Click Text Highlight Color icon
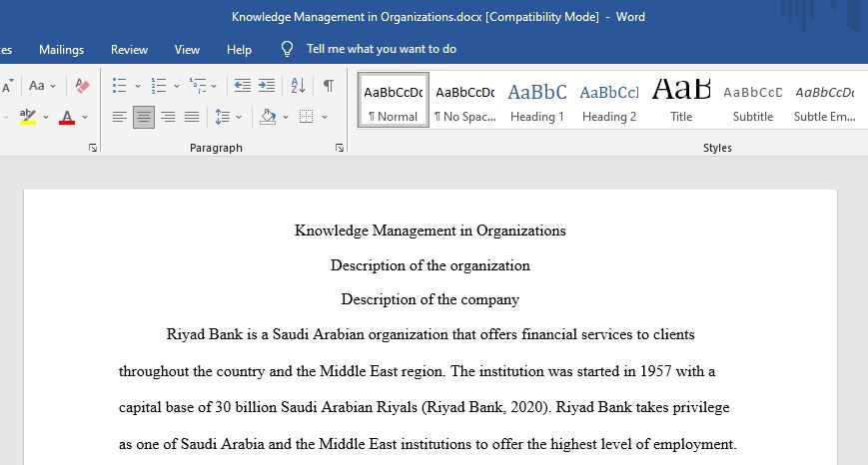This screenshot has height=465, width=868. [x=28, y=117]
